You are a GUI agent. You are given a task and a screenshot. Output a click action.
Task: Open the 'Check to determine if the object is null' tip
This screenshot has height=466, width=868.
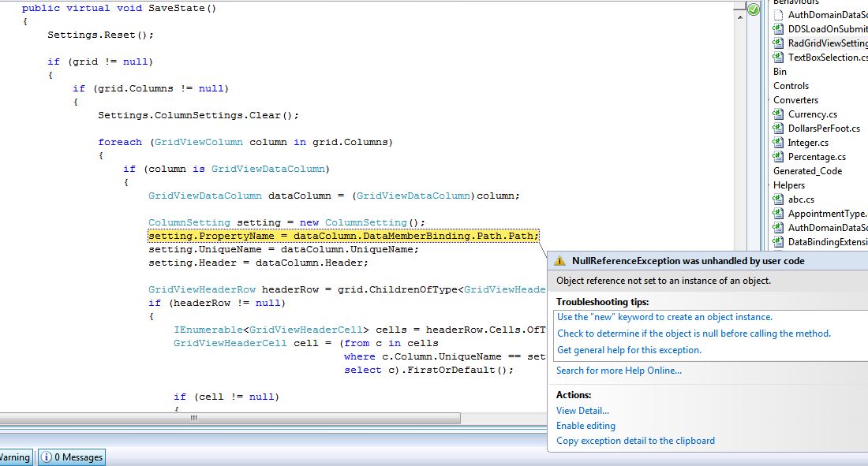click(694, 334)
